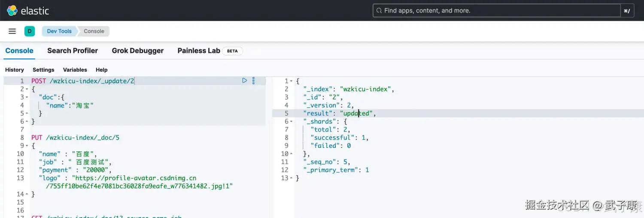The height and width of the screenshot is (218, 644).
Task: Click the search magnifier icon
Action: [379, 10]
